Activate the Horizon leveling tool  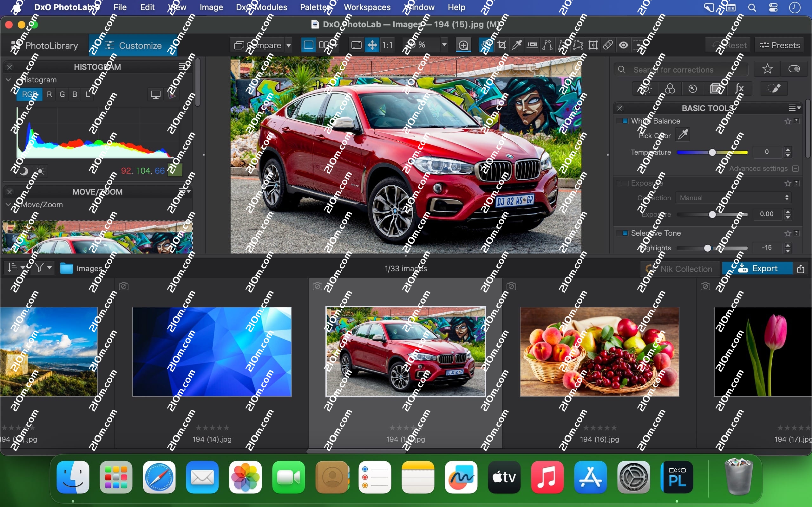[x=532, y=45]
